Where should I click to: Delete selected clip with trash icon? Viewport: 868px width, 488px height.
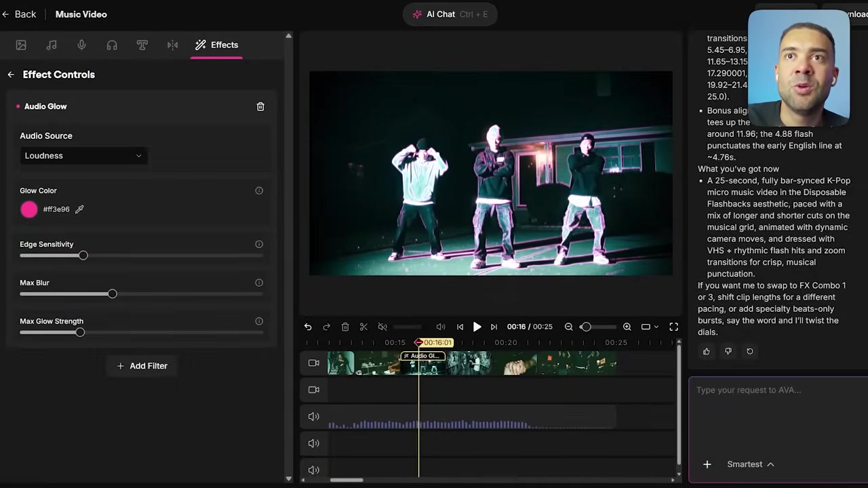click(345, 327)
